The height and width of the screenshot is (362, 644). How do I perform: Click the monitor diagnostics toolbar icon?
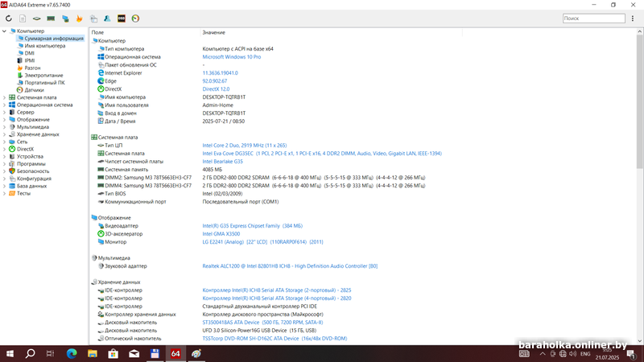65,19
